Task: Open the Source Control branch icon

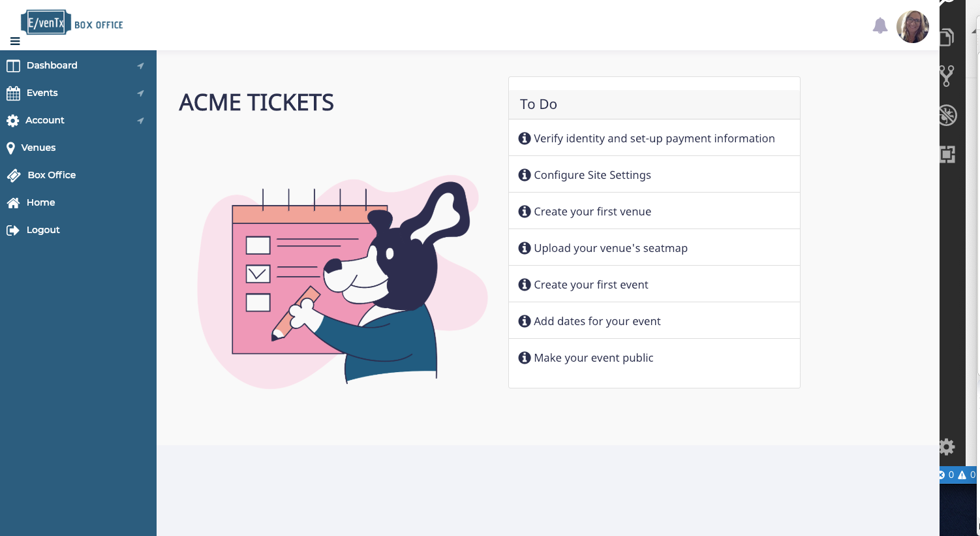Action: click(x=947, y=76)
